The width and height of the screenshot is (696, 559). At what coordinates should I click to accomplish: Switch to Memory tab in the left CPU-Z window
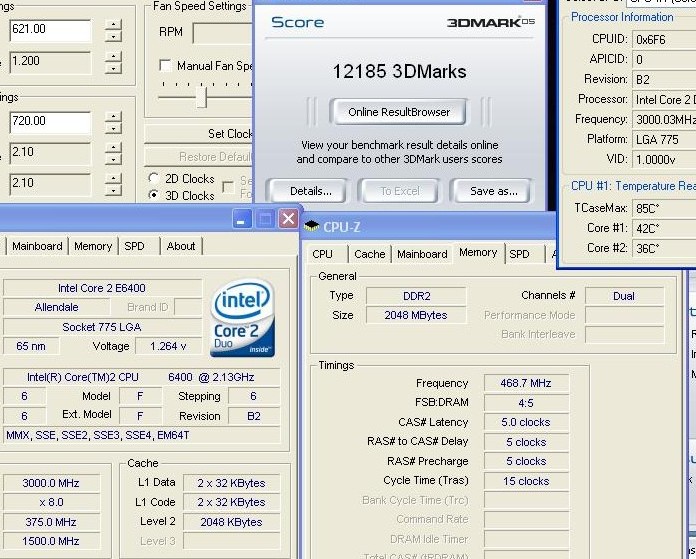click(x=93, y=246)
